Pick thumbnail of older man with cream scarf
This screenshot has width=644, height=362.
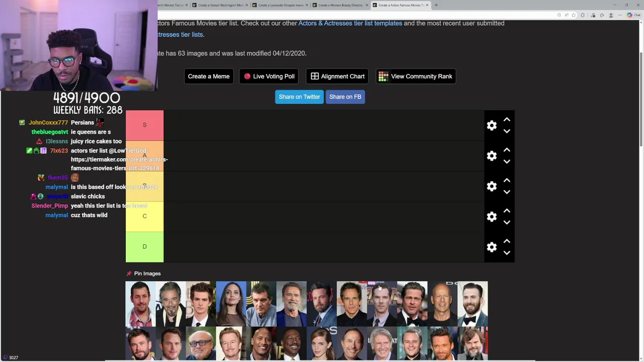[171, 304]
